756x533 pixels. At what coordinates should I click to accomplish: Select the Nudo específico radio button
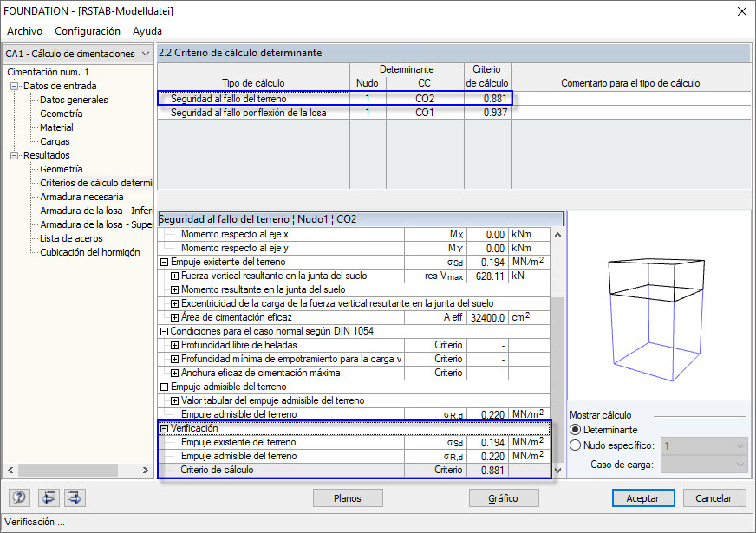pos(575,445)
